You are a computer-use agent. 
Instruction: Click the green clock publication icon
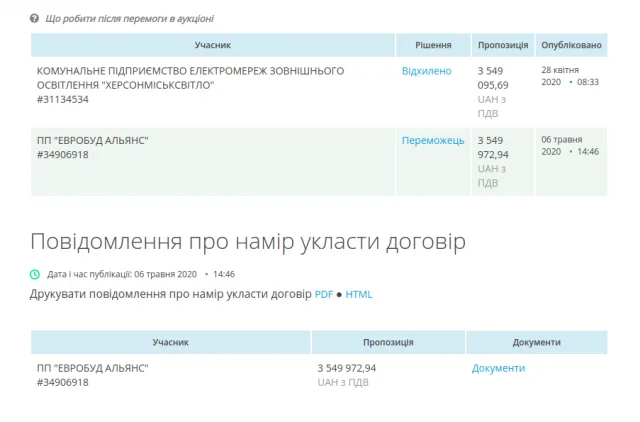coord(35,274)
